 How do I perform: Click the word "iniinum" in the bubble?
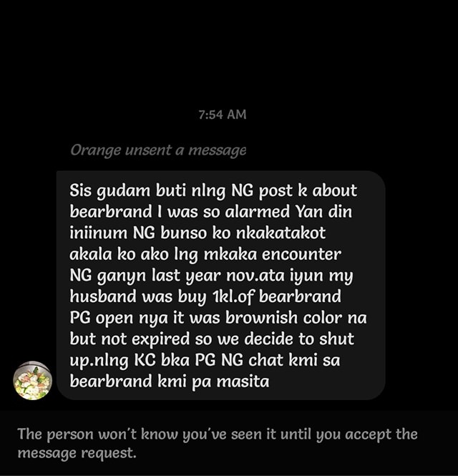click(99, 233)
